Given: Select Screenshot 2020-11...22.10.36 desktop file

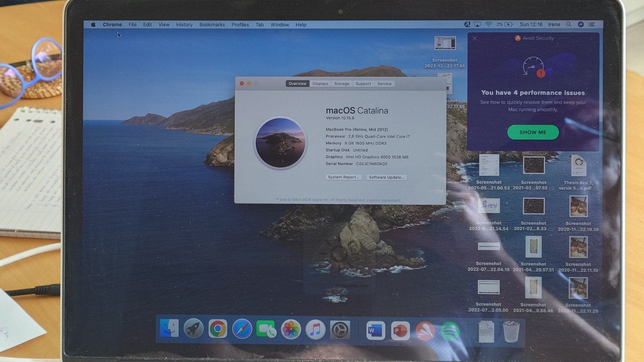Looking at the screenshot, I should pos(578,214).
